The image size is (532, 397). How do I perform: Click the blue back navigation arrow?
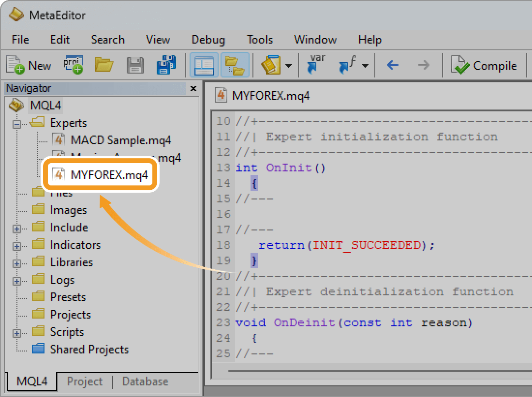[x=392, y=65]
